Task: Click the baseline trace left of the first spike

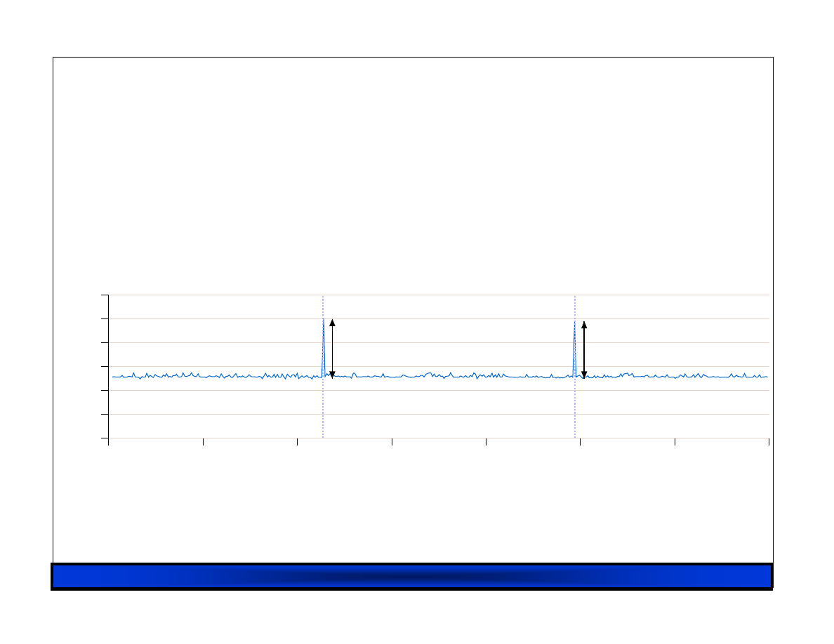Action: point(211,377)
